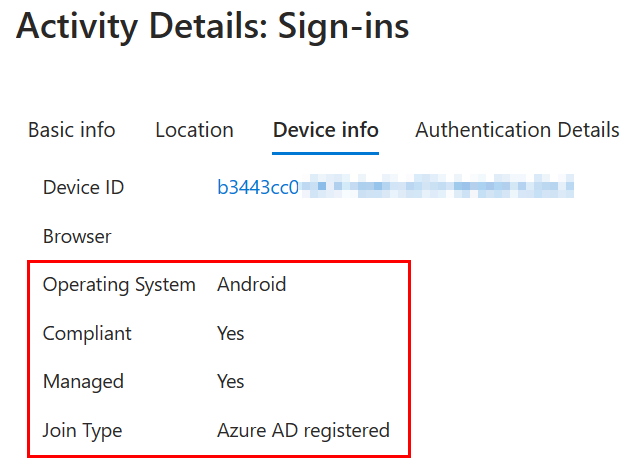Click the Device ID field label
The width and height of the screenshot is (628, 474).
pyautogui.click(x=83, y=188)
